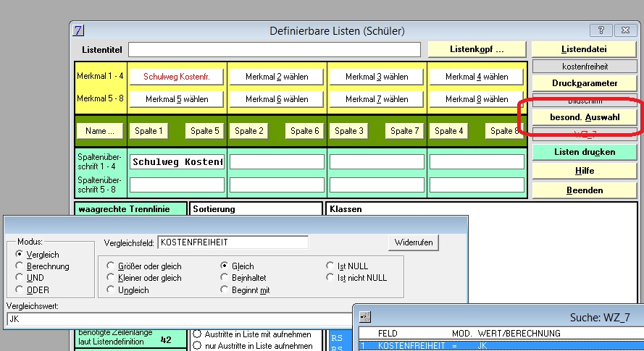Screen dimensions: 644x351
Task: Click the WERT/BERECHNUNG column header
Action: 519,334
